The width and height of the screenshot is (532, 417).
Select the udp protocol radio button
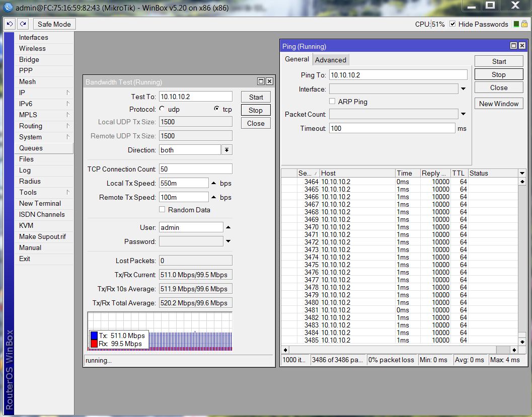pos(162,109)
